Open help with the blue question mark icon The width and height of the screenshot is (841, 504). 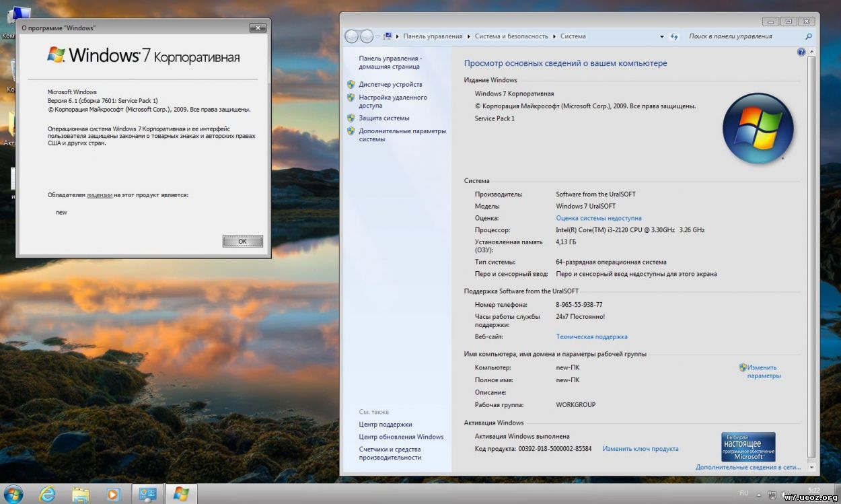point(801,52)
